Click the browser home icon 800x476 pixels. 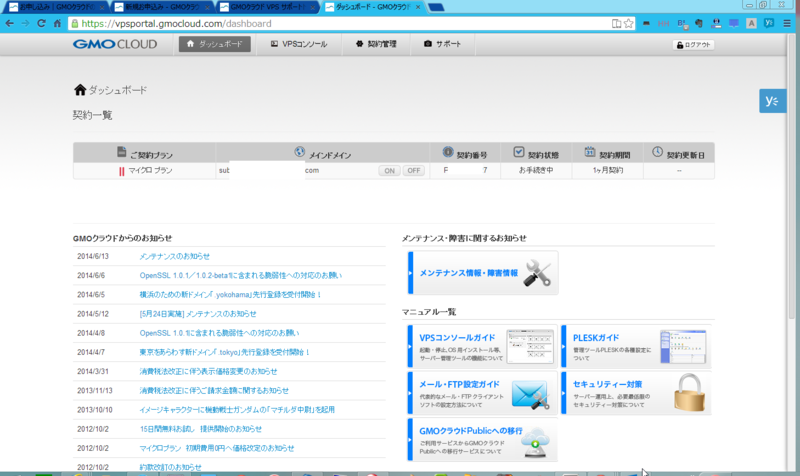pyautogui.click(x=57, y=23)
